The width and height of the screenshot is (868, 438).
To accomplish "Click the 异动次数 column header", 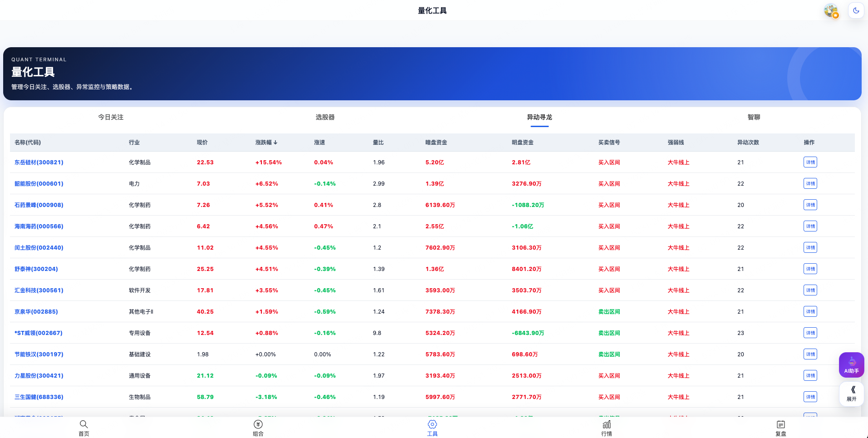I will (x=748, y=143).
